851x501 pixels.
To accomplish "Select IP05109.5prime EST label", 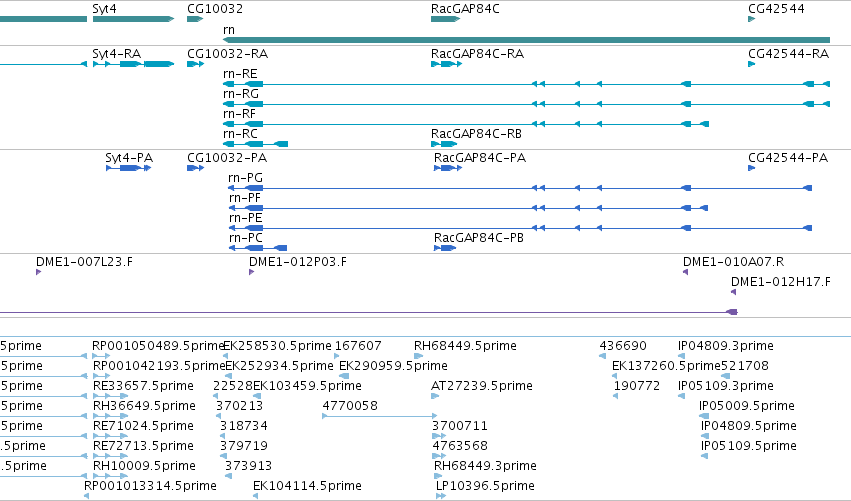I will 749,447.
